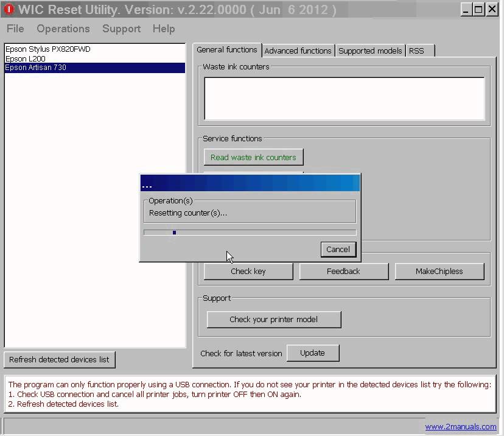
Task: Open the Operations menu
Action: [x=63, y=29]
